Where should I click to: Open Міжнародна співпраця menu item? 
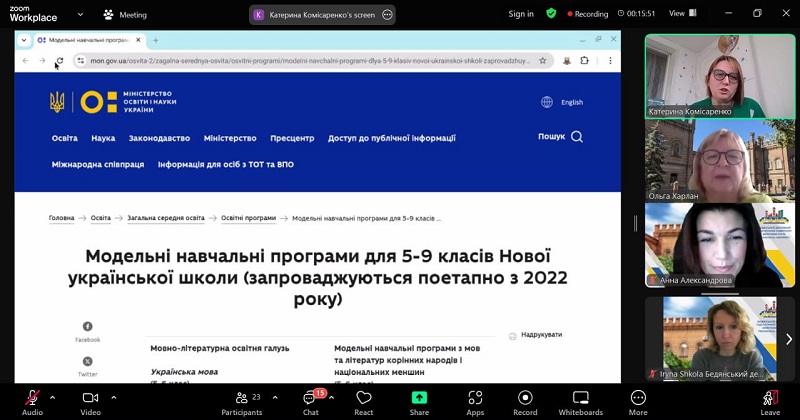coord(98,164)
